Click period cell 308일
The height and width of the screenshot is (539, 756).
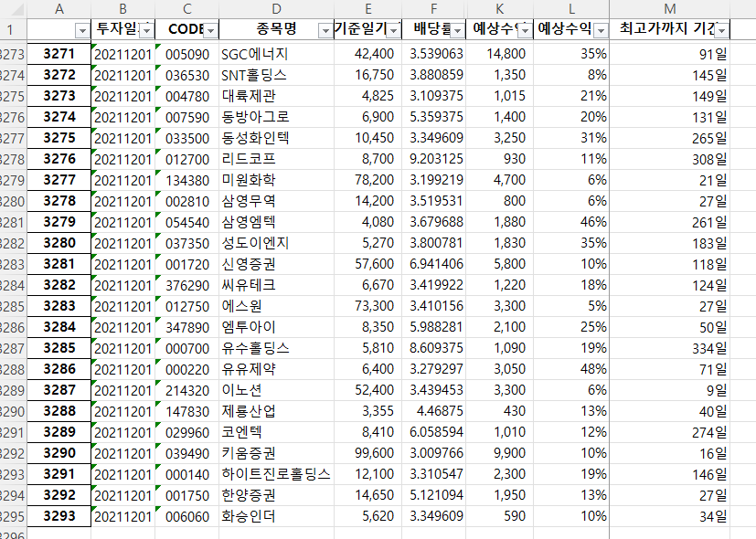[670, 159]
